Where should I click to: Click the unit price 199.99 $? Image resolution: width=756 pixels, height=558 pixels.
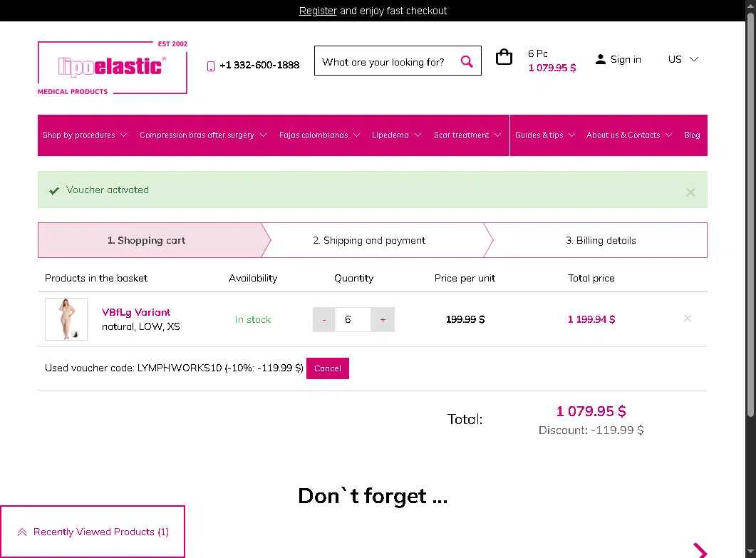(465, 319)
